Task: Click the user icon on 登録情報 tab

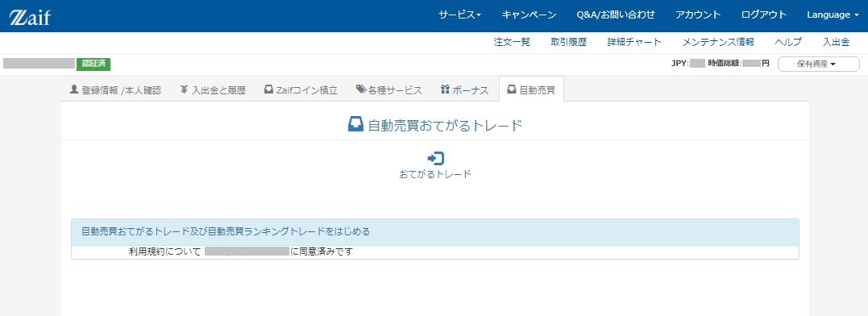Action: (73, 89)
